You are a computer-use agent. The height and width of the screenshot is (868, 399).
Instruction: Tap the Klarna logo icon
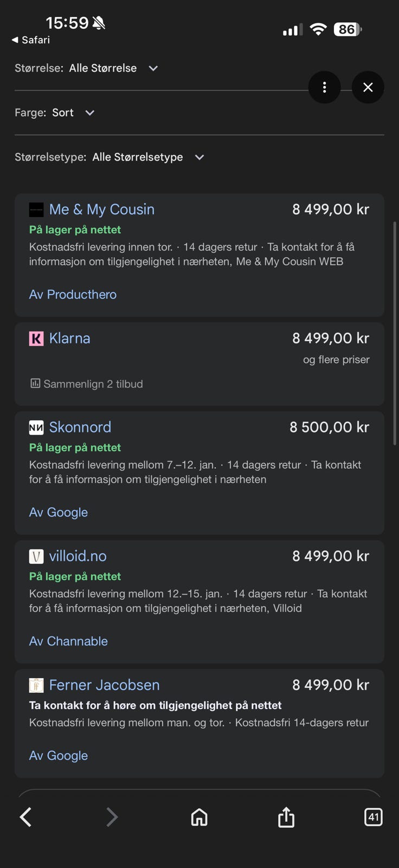coord(36,339)
